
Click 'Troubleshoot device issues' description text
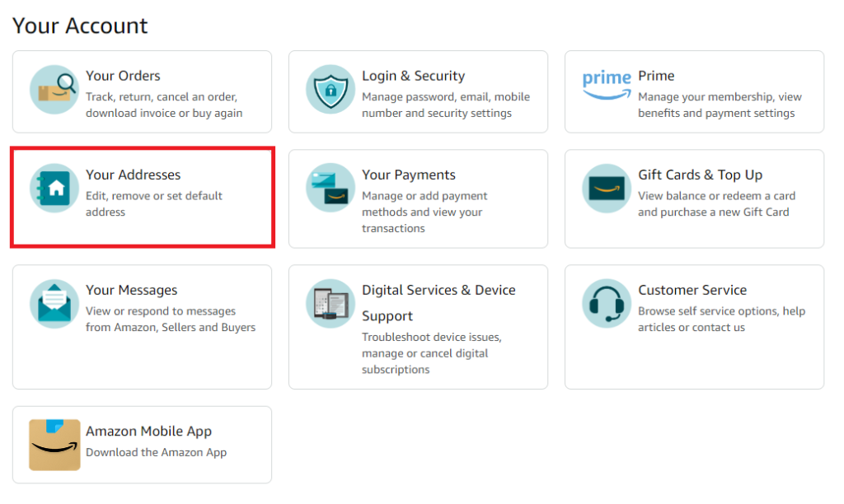[431, 353]
